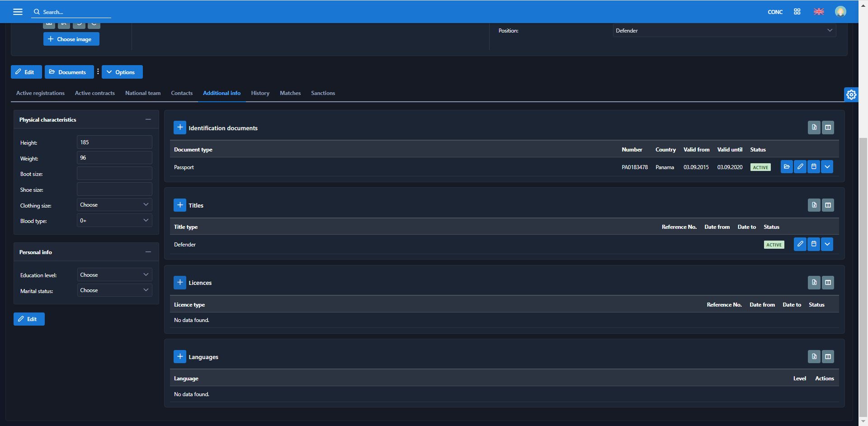
Task: Add a new identification document
Action: click(x=179, y=128)
